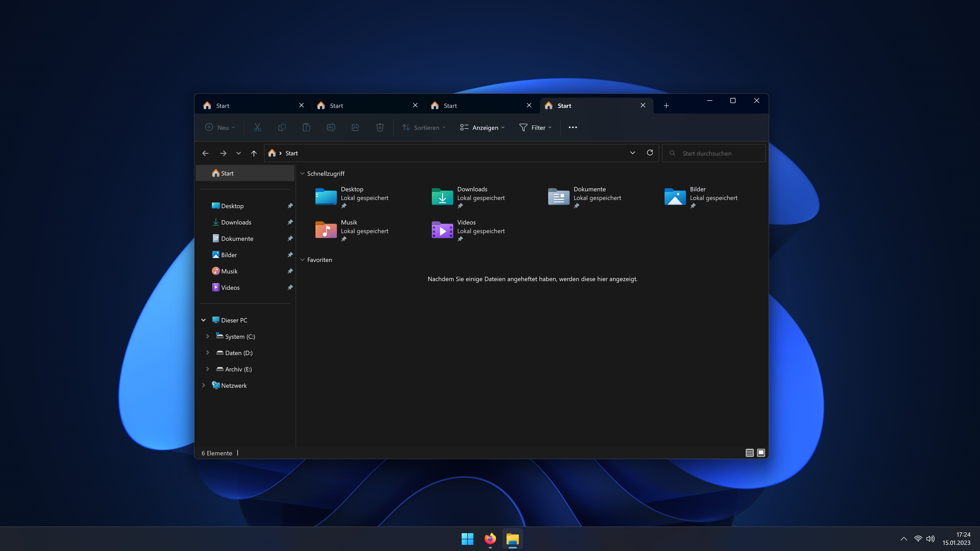Unpin Downloads in the sidebar
The width and height of the screenshot is (980, 551).
(290, 222)
